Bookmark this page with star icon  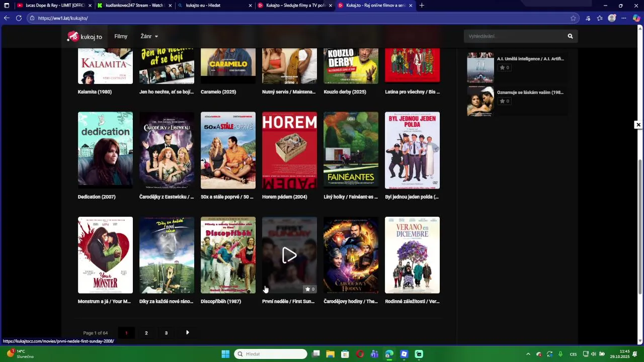tap(573, 18)
